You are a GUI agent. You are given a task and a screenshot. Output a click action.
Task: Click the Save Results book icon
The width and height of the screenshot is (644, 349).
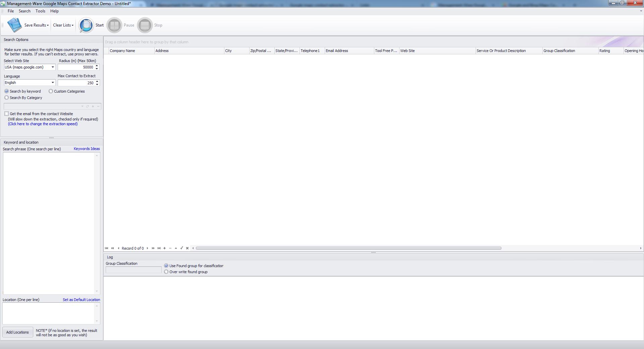coord(14,25)
